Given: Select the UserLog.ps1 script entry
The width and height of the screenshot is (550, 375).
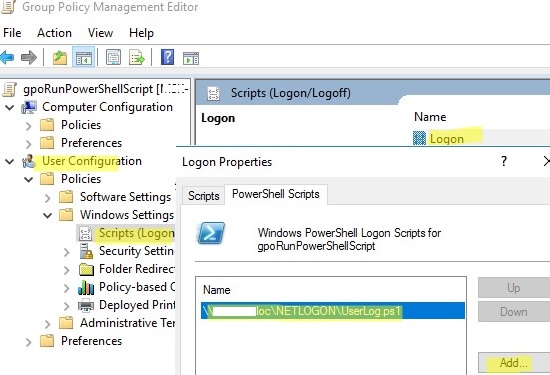Looking at the screenshot, I should point(333,311).
